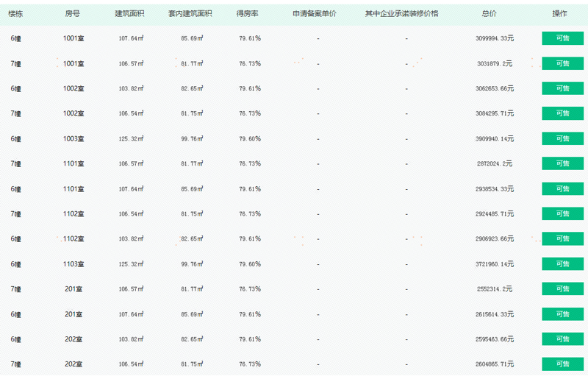Click 106.54㎡ area in 7幢 1102室 row

(x=131, y=213)
